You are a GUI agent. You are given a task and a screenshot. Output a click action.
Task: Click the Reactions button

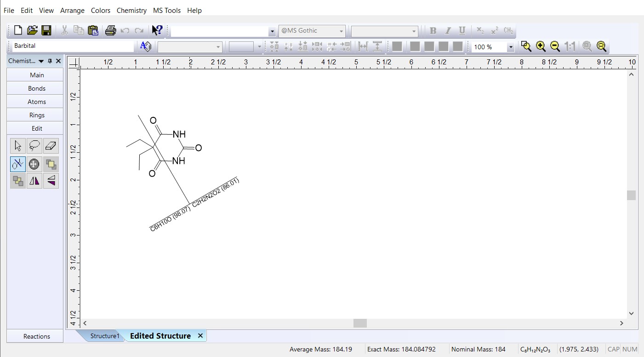37,336
